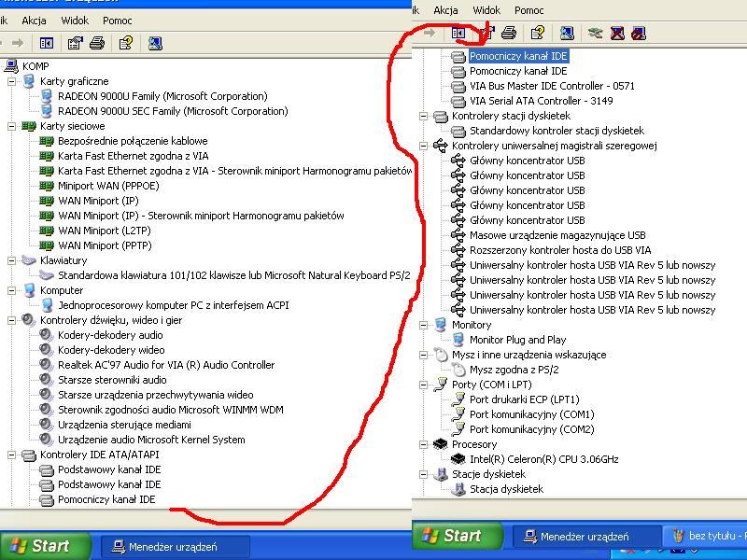Click the Porty (COM i LPT) category icon
The image size is (747, 560).
tap(441, 385)
